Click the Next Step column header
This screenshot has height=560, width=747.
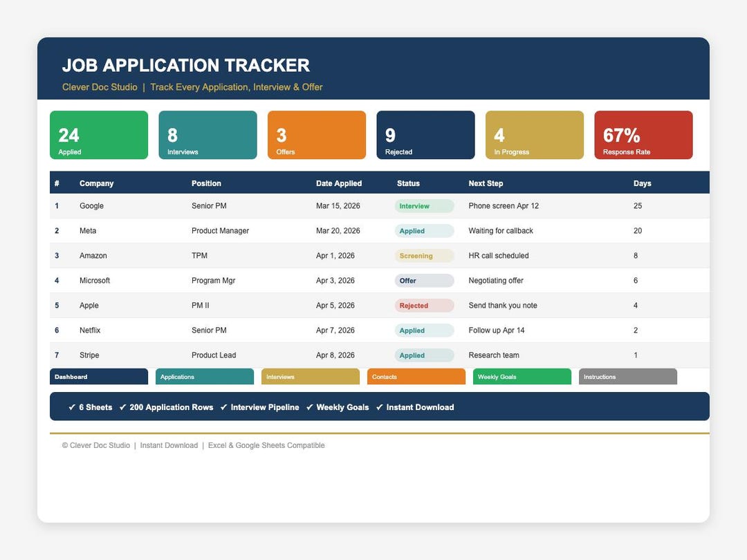[x=486, y=183]
